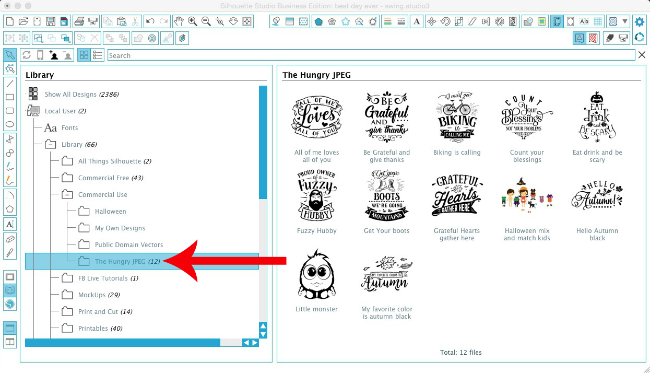
Task: Select the Zoom In magnifier tool
Action: click(192, 22)
